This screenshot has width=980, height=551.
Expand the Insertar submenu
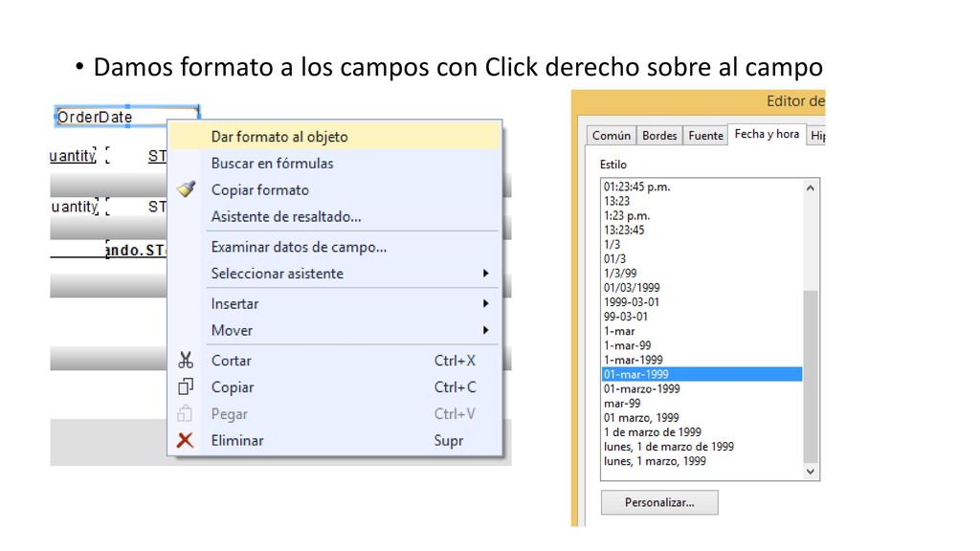click(x=335, y=303)
